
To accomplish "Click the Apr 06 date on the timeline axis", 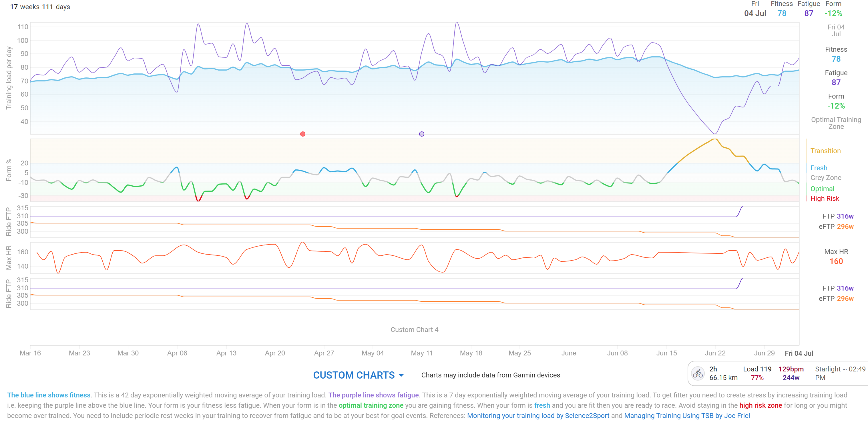I will [x=177, y=353].
